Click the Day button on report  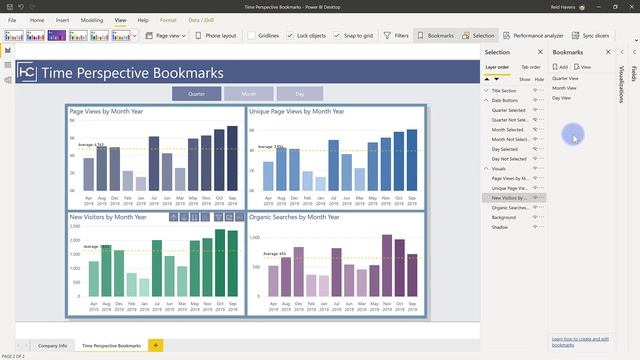pyautogui.click(x=300, y=93)
